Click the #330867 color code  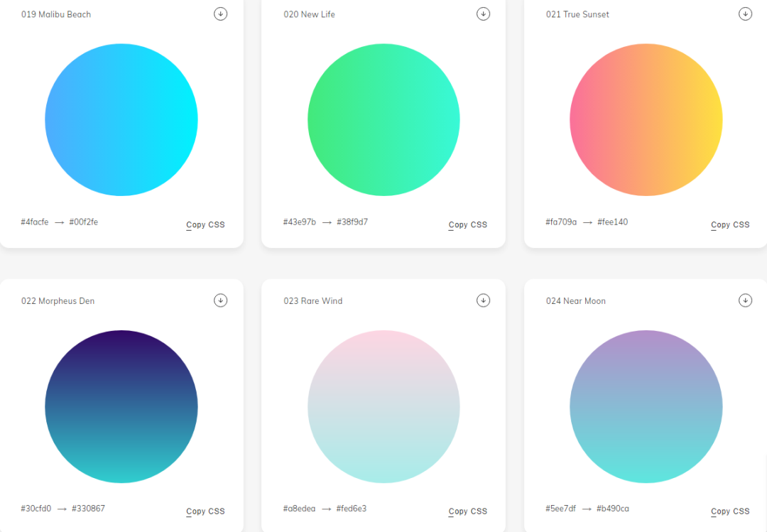[x=89, y=509]
